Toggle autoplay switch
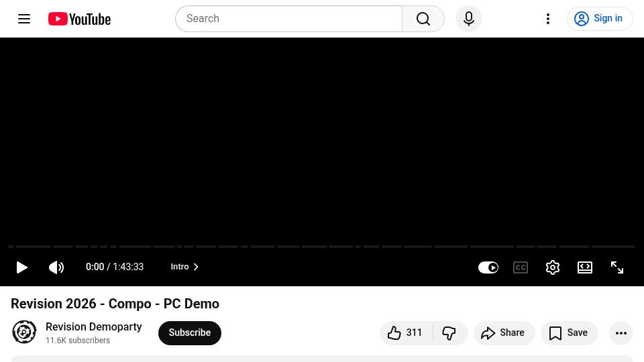Screen dimensions: 644x362 (x=488, y=267)
